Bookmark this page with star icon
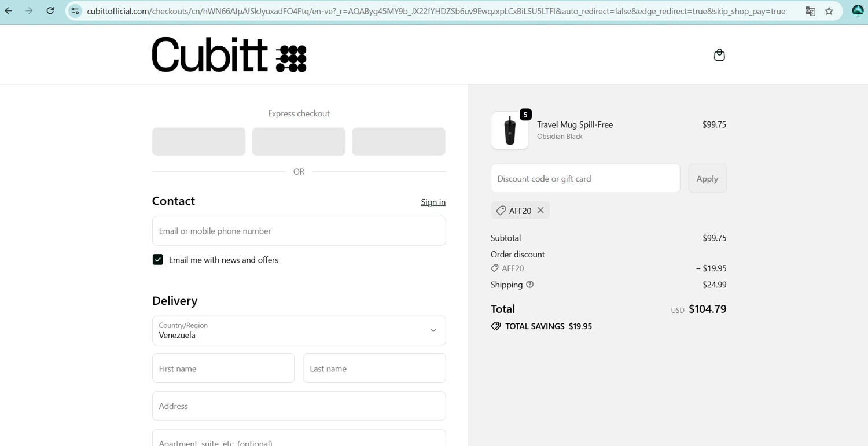 click(x=829, y=11)
